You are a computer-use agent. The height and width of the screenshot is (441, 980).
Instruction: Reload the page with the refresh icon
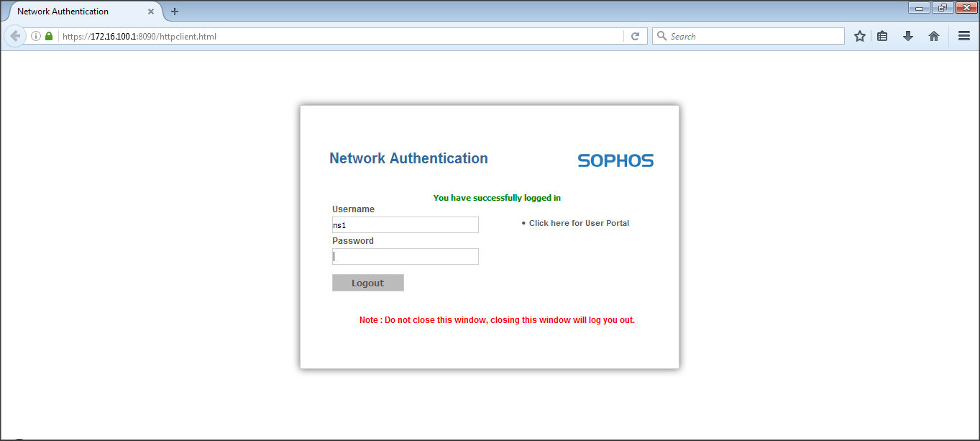[x=635, y=36]
